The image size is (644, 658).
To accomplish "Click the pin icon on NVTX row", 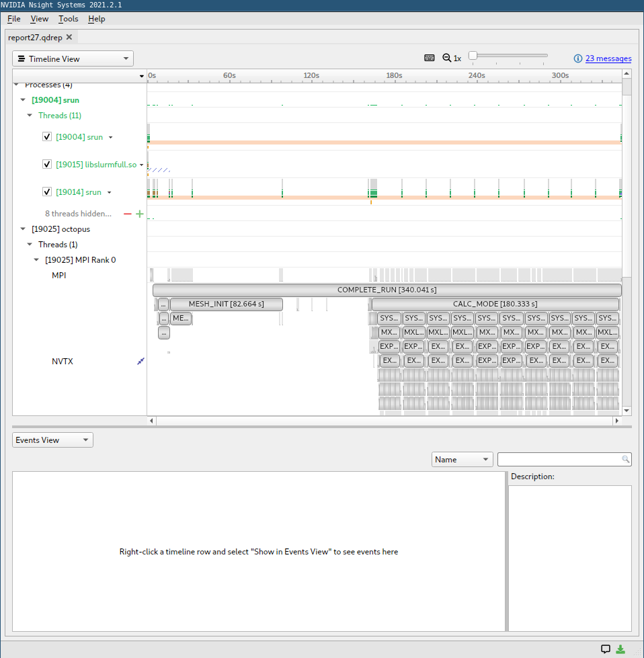I will point(140,362).
